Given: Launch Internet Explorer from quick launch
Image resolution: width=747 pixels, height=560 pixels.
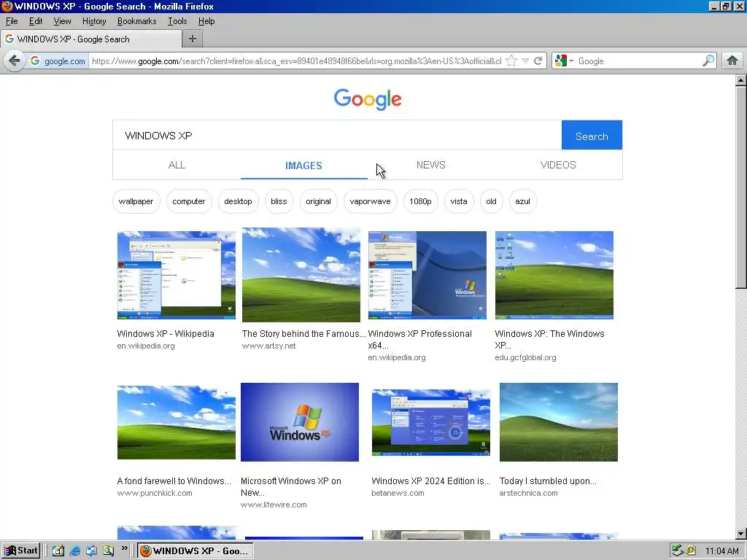Looking at the screenshot, I should [75, 551].
